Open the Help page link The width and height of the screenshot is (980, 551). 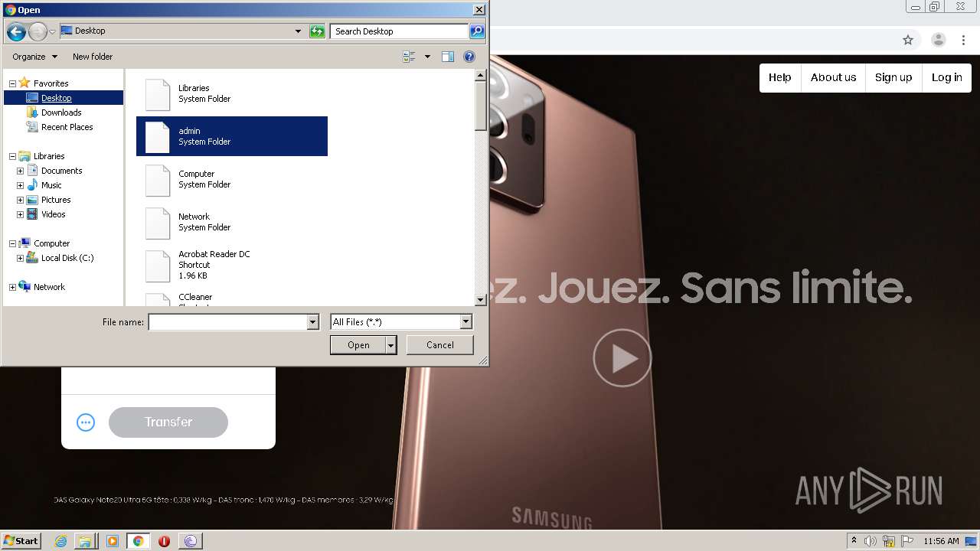pos(780,77)
